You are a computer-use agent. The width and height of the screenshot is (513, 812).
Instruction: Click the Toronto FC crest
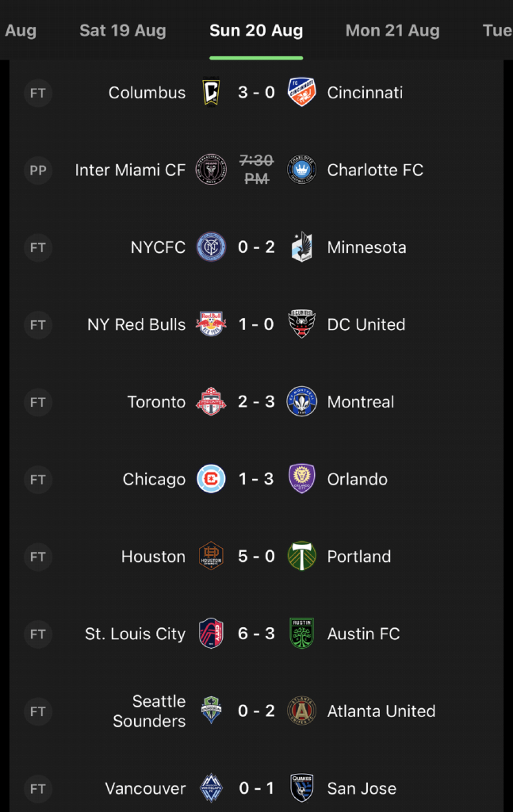(211, 401)
